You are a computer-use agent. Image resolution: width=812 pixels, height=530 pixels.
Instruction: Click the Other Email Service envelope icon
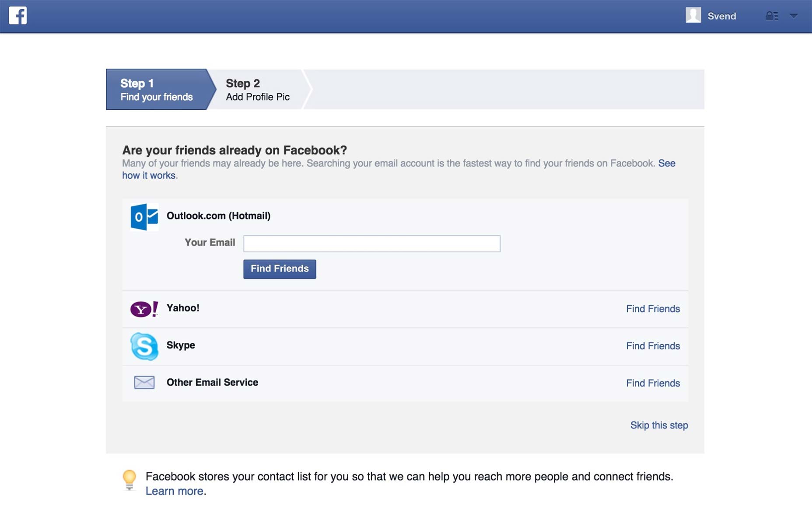[x=144, y=382]
